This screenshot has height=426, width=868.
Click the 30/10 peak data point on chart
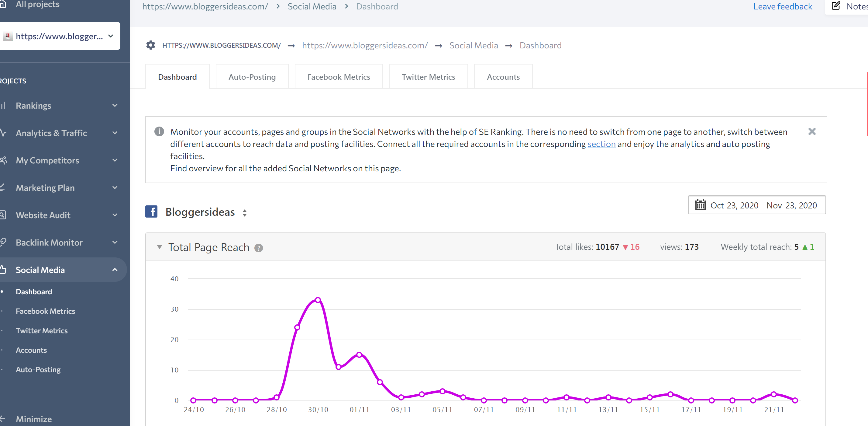pyautogui.click(x=318, y=300)
